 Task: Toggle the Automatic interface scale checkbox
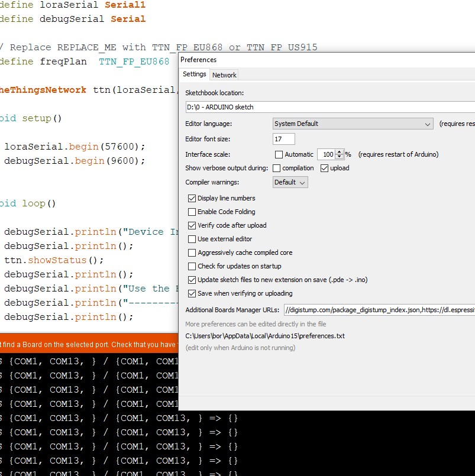[279, 154]
